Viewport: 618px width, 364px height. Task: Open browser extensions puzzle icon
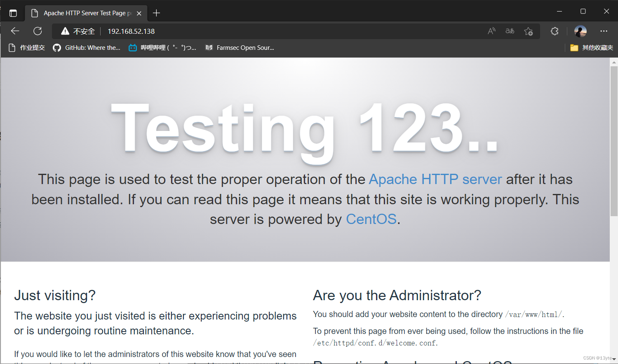pyautogui.click(x=555, y=31)
